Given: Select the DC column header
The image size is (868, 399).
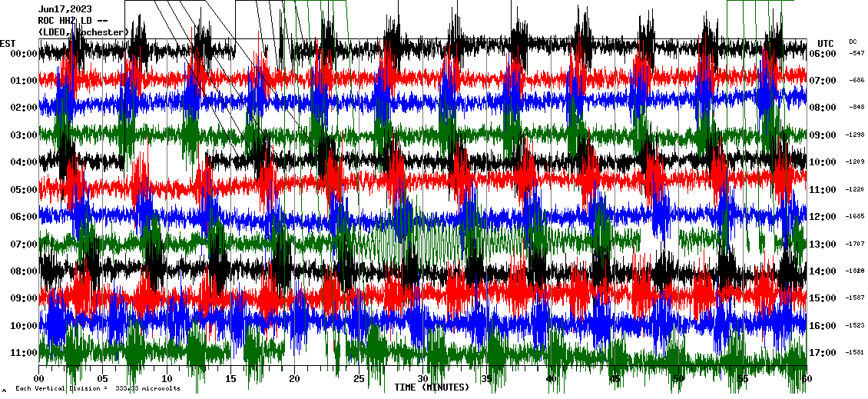Looking at the screenshot, I should tap(853, 42).
